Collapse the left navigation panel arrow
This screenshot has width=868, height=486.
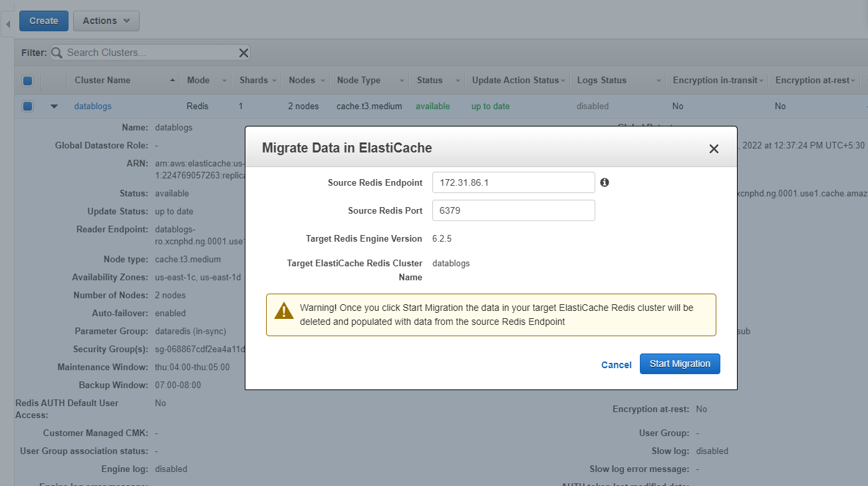(x=7, y=25)
